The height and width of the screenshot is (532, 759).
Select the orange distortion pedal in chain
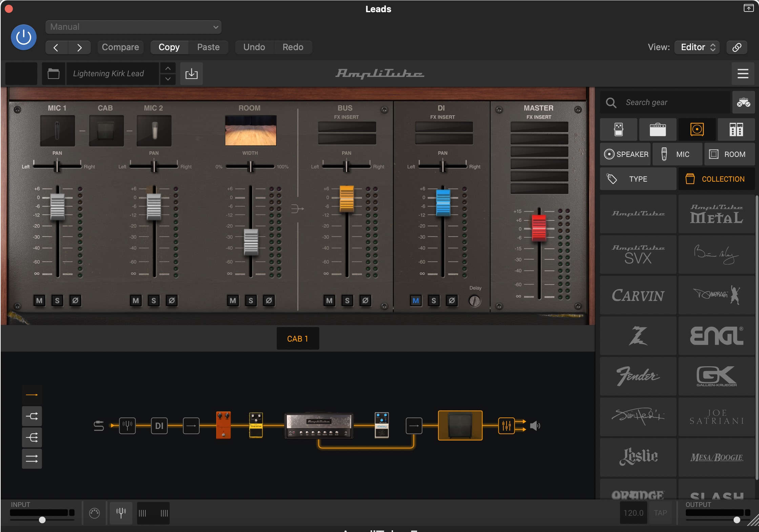point(223,425)
